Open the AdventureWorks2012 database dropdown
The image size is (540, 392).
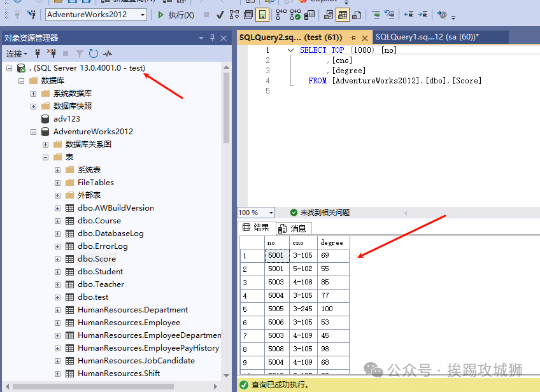pyautogui.click(x=142, y=15)
